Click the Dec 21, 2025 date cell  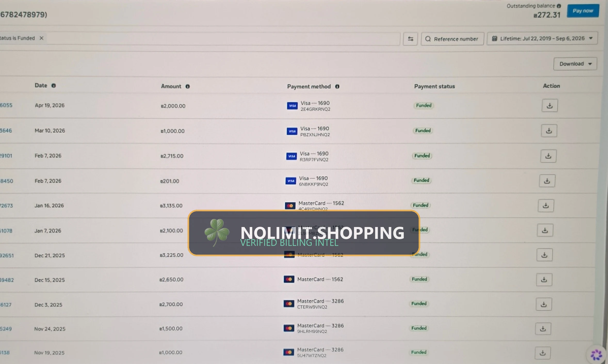click(x=50, y=255)
